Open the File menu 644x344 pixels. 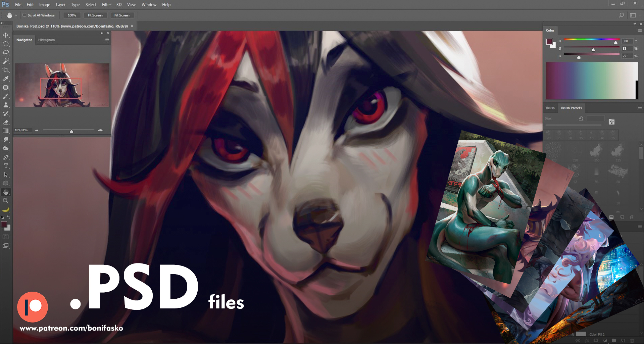18,5
